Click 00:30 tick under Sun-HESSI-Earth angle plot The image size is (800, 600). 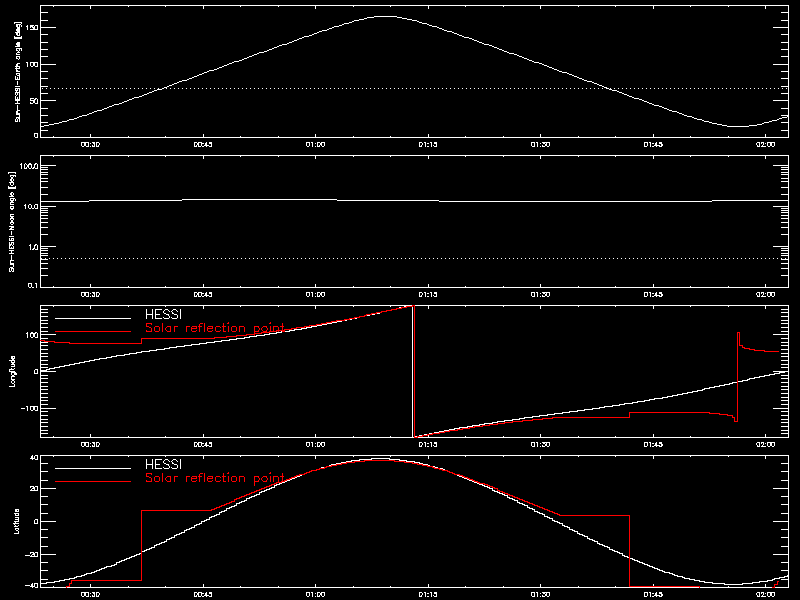click(x=90, y=144)
